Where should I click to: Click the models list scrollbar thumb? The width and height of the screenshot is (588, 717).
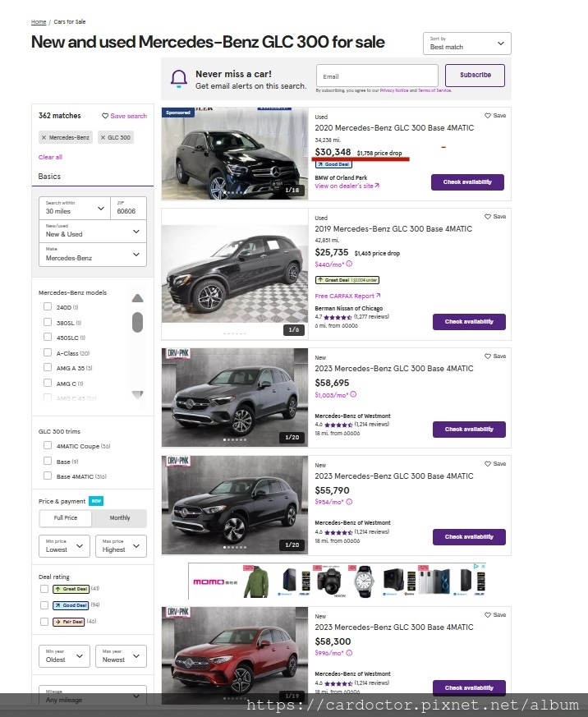(138, 322)
